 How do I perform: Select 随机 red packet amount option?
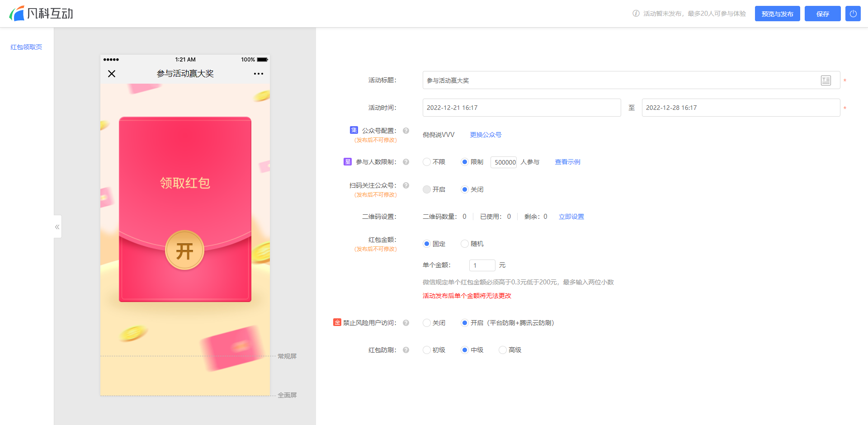pyautogui.click(x=465, y=244)
